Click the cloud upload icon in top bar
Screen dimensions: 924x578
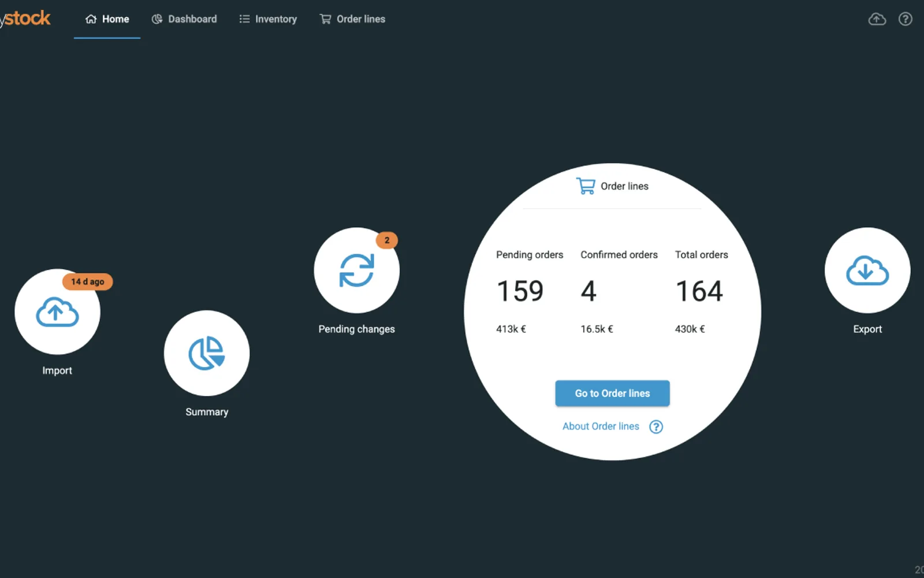(877, 19)
